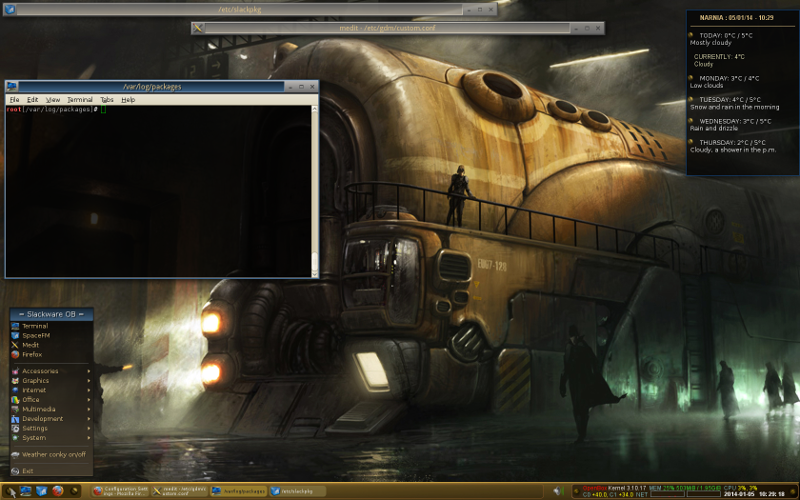Image resolution: width=800 pixels, height=500 pixels.
Task: Launch Terminal from the Slackware OB menu
Action: coord(51,326)
